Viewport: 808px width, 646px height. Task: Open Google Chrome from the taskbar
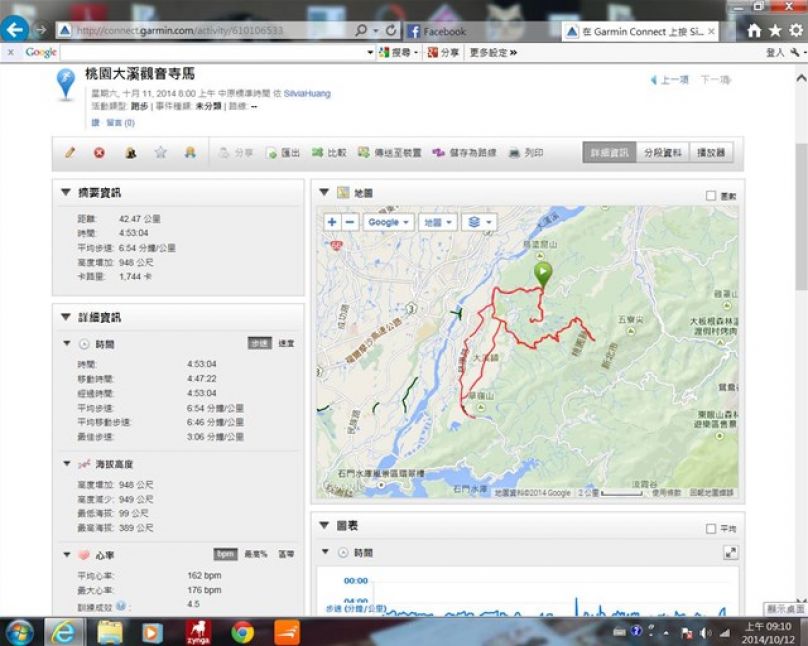click(242, 632)
